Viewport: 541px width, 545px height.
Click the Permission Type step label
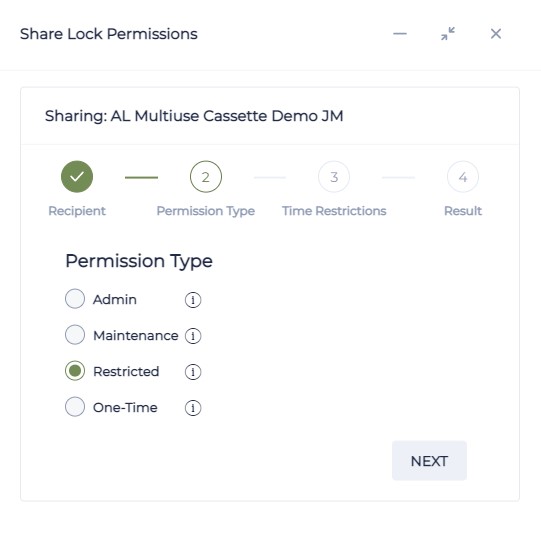(206, 211)
